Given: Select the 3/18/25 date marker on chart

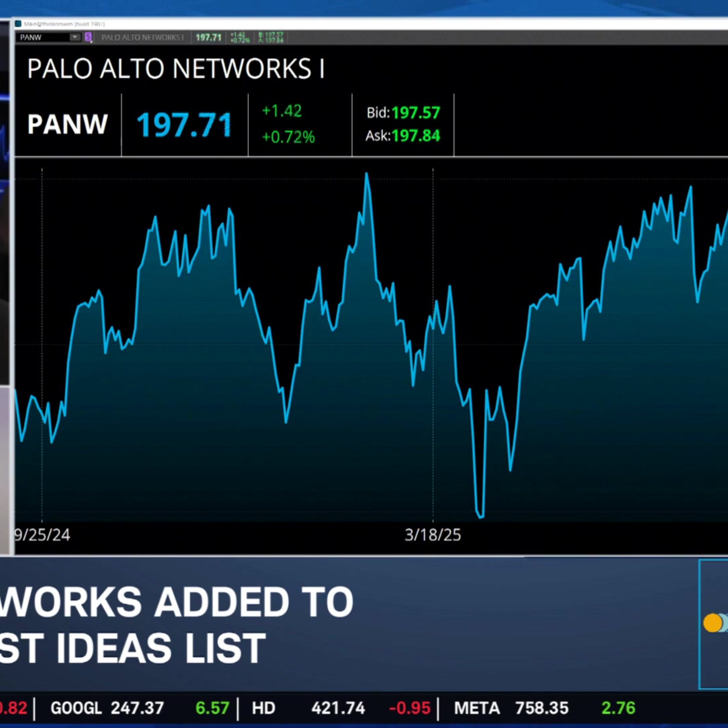Looking at the screenshot, I should (433, 535).
